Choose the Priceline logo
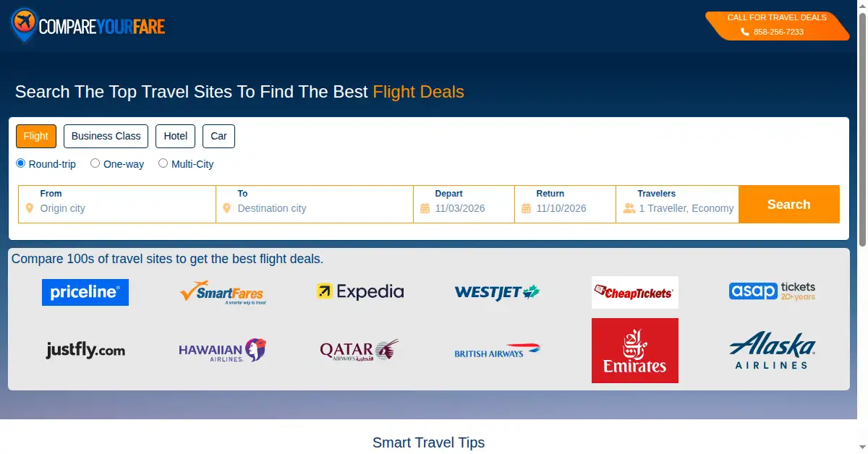The image size is (868, 454). pos(85,292)
